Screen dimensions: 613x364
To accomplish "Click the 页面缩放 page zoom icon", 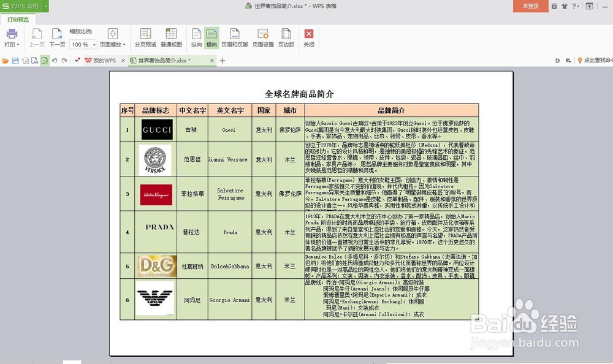I will tap(112, 34).
